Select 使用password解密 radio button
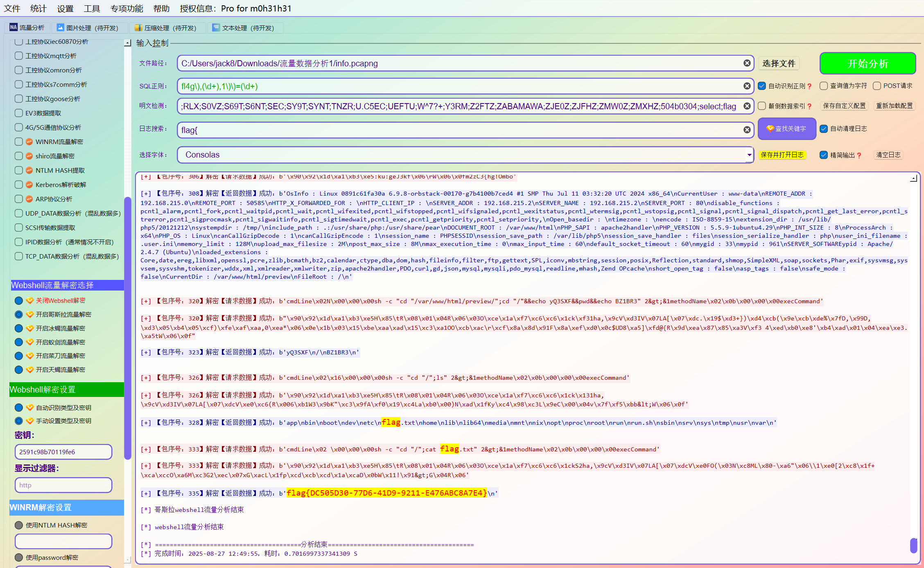Screen dimensions: 924x568 tap(18, 557)
